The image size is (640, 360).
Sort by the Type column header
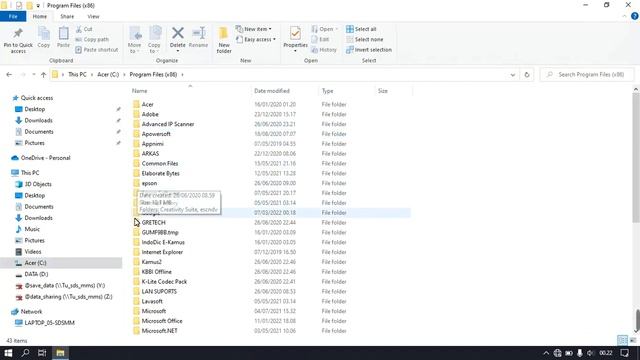(x=327, y=91)
